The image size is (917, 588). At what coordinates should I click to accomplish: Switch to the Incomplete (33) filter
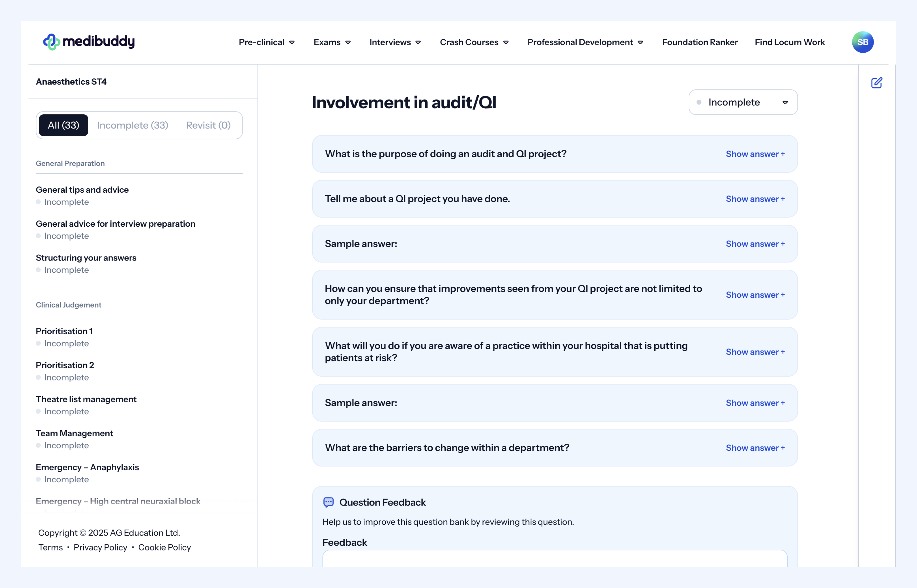click(133, 125)
